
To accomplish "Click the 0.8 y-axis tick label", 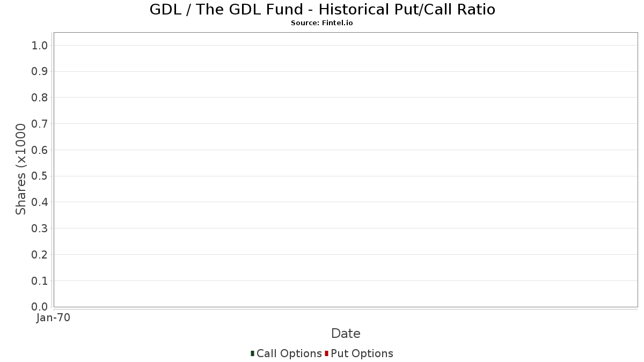I will 40,98.
